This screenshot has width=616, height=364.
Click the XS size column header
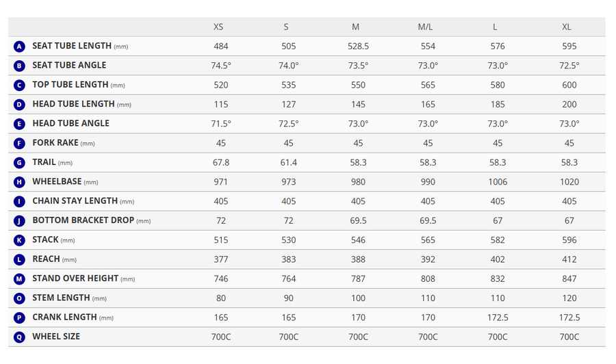218,27
